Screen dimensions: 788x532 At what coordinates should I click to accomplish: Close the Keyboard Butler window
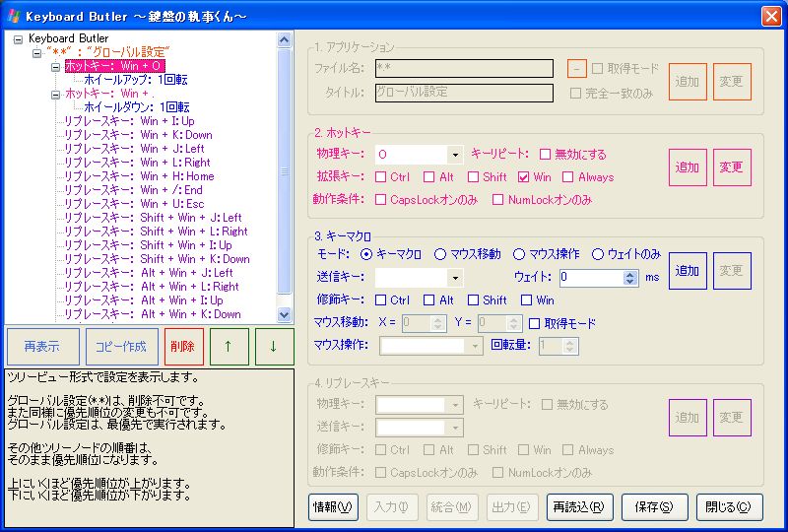click(x=771, y=16)
